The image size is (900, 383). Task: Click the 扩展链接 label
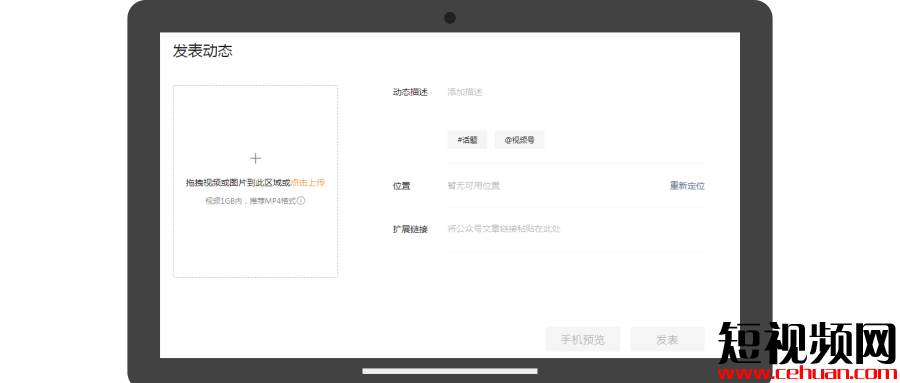pyautogui.click(x=410, y=229)
